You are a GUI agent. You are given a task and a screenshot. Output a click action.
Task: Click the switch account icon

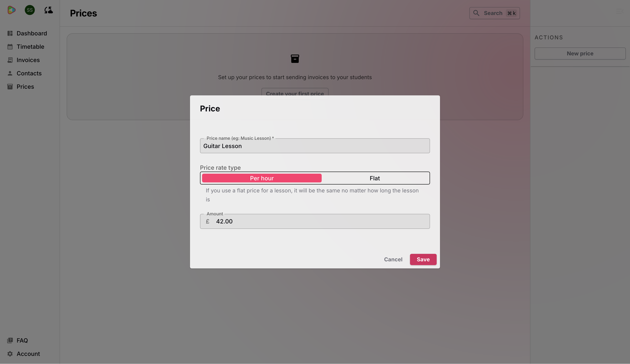(x=49, y=10)
